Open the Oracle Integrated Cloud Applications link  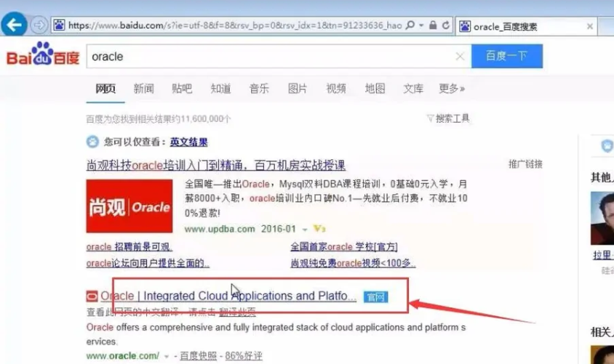tap(228, 296)
